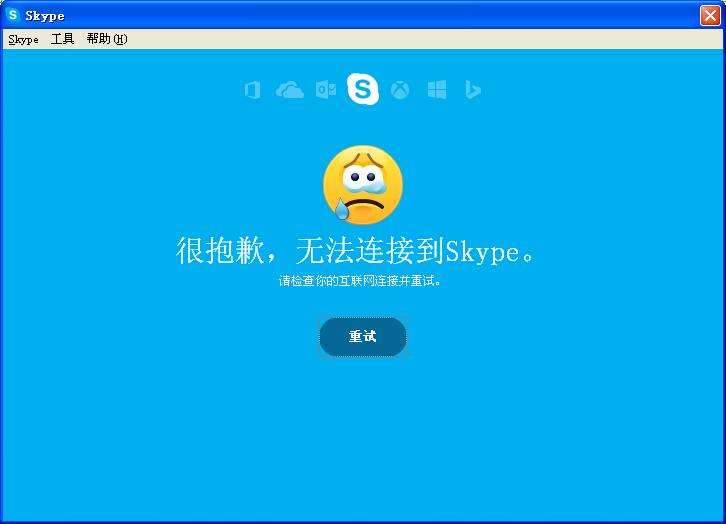Click the 重试 retry button

[363, 337]
